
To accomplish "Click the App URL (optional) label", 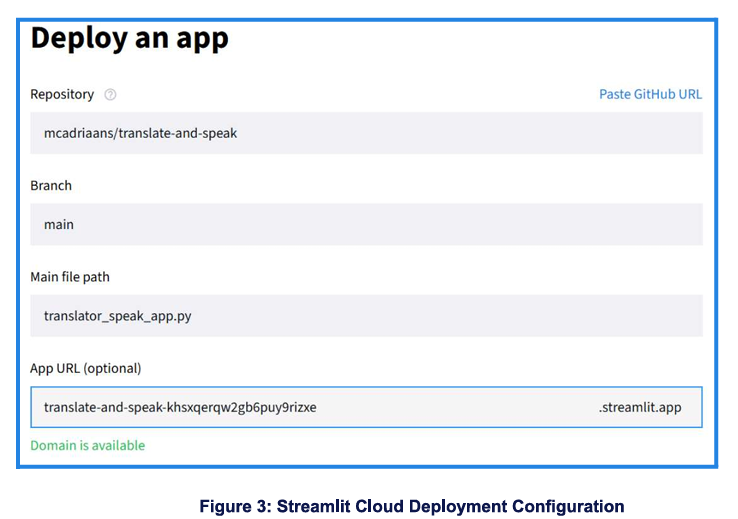I will coord(86,368).
